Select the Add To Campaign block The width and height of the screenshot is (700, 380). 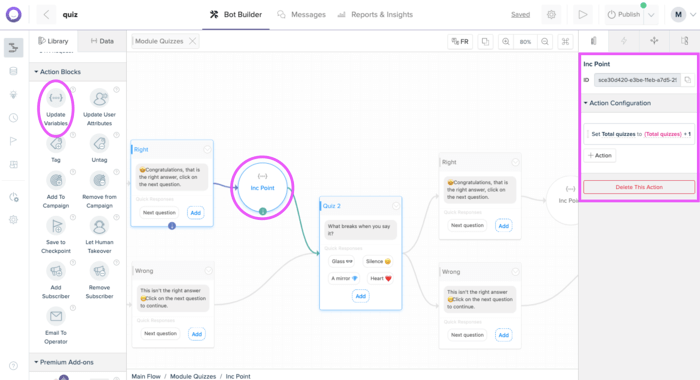56,190
